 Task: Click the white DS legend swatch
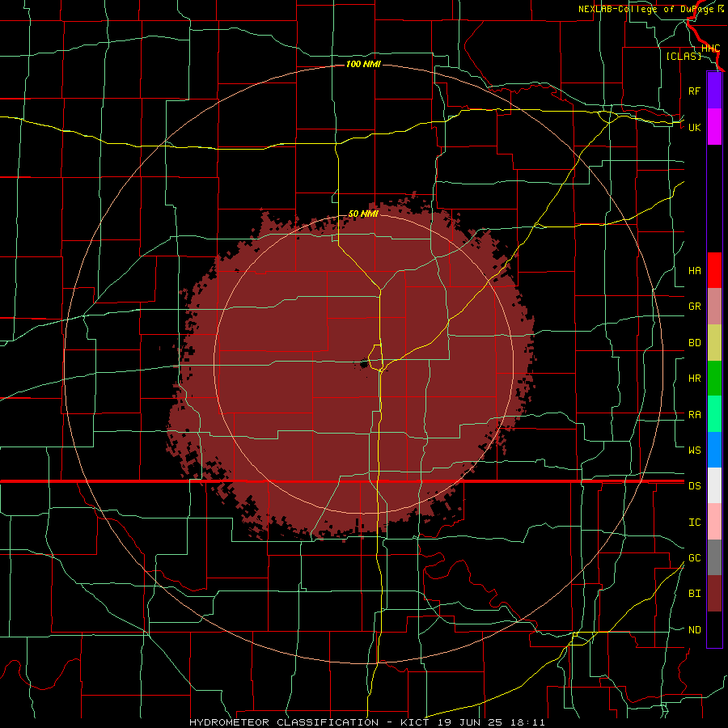point(714,485)
